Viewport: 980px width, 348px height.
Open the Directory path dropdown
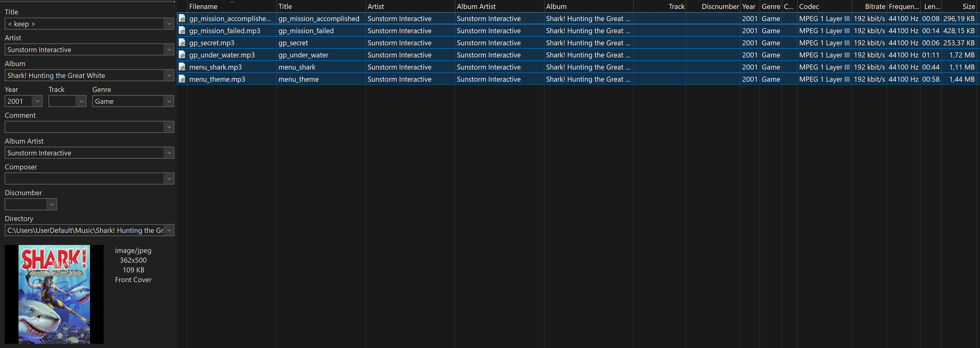point(169,231)
